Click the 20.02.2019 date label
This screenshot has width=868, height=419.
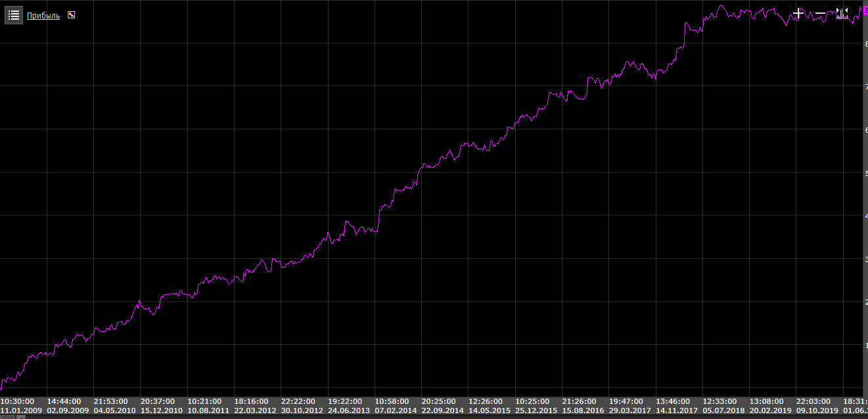[x=770, y=410]
